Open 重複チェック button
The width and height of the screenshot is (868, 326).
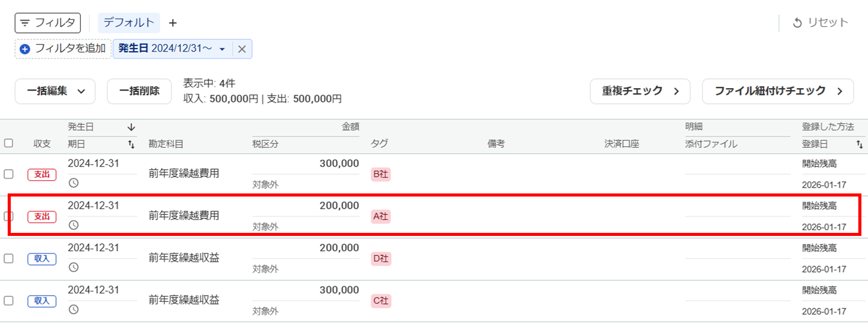pyautogui.click(x=639, y=92)
